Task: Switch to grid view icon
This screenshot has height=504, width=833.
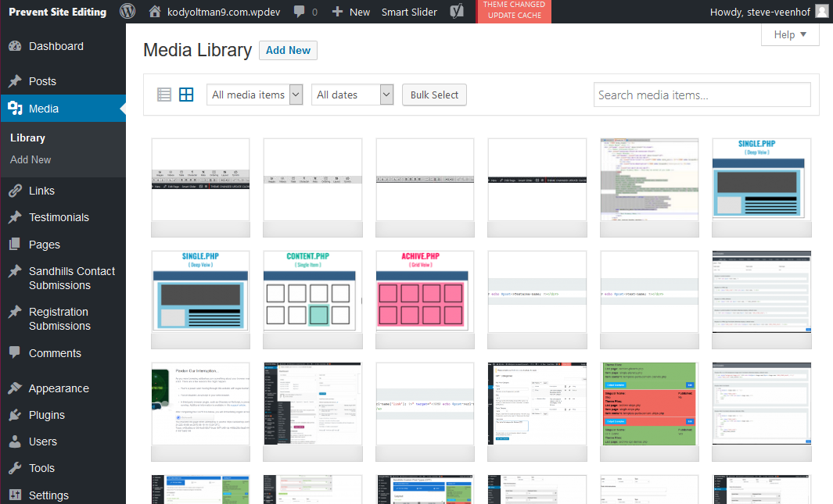Action: [186, 95]
